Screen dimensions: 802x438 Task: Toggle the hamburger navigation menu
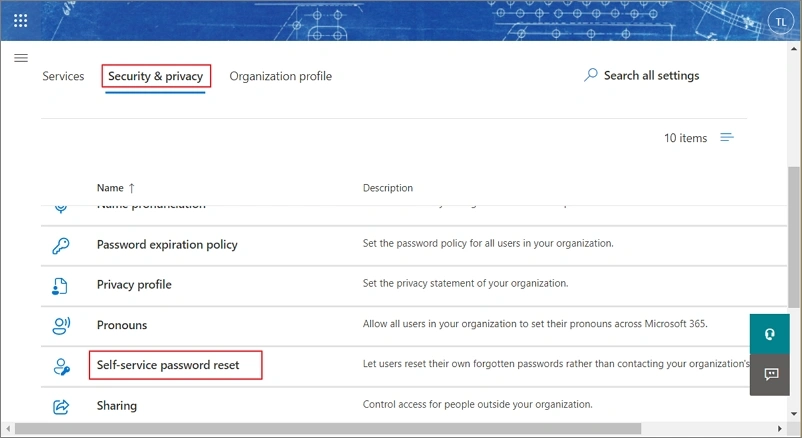(21, 58)
